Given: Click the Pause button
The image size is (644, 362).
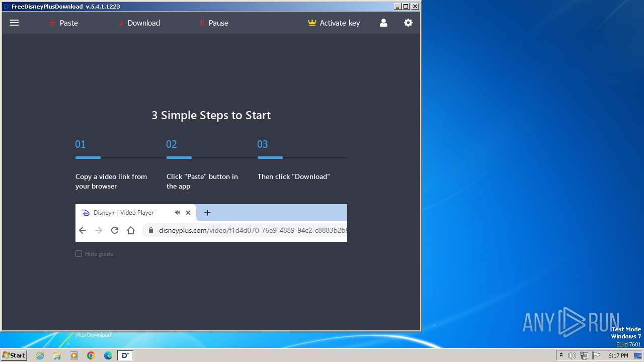Looking at the screenshot, I should point(214,23).
